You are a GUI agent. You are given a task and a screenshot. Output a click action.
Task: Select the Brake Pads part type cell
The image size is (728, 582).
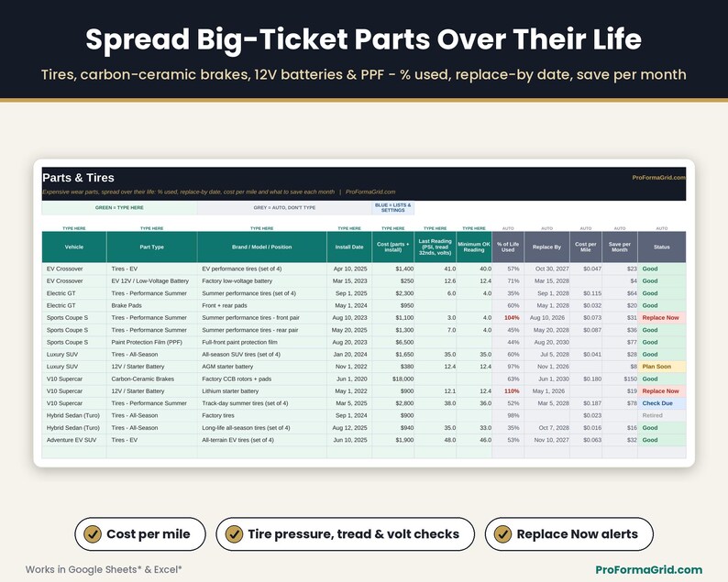152,305
